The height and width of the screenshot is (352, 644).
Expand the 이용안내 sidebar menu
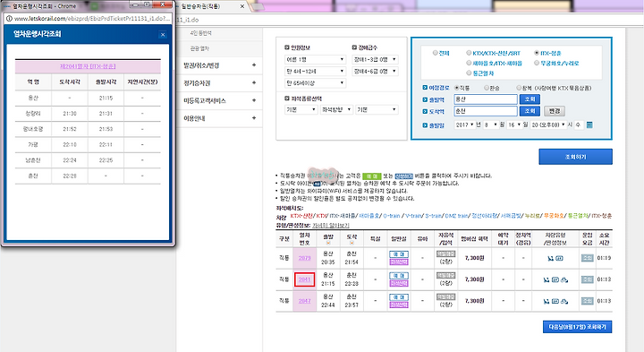[220, 118]
